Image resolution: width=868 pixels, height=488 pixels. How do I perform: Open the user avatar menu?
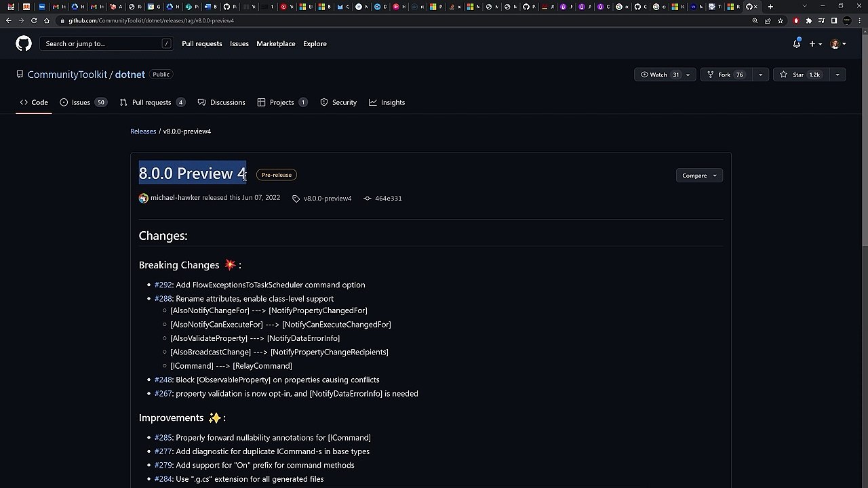coord(837,43)
